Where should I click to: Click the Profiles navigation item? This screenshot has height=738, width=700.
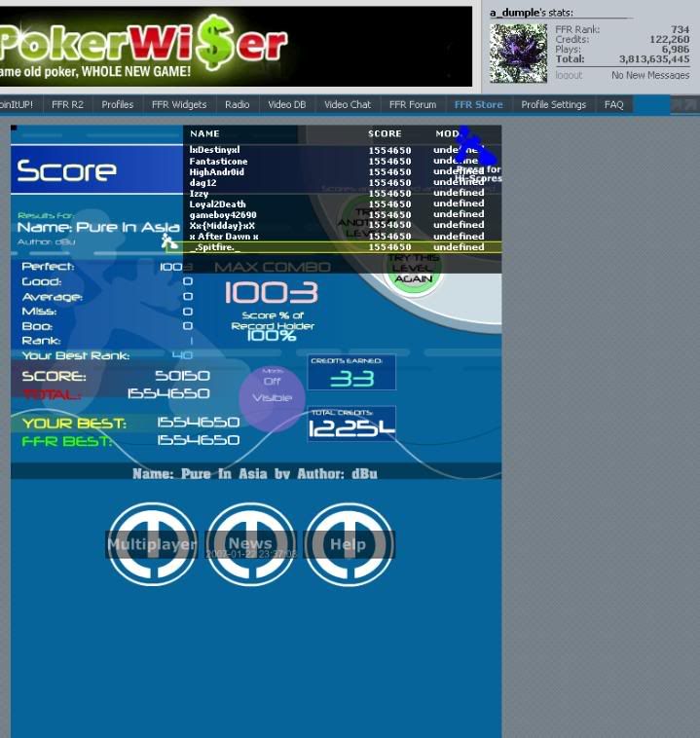[118, 104]
